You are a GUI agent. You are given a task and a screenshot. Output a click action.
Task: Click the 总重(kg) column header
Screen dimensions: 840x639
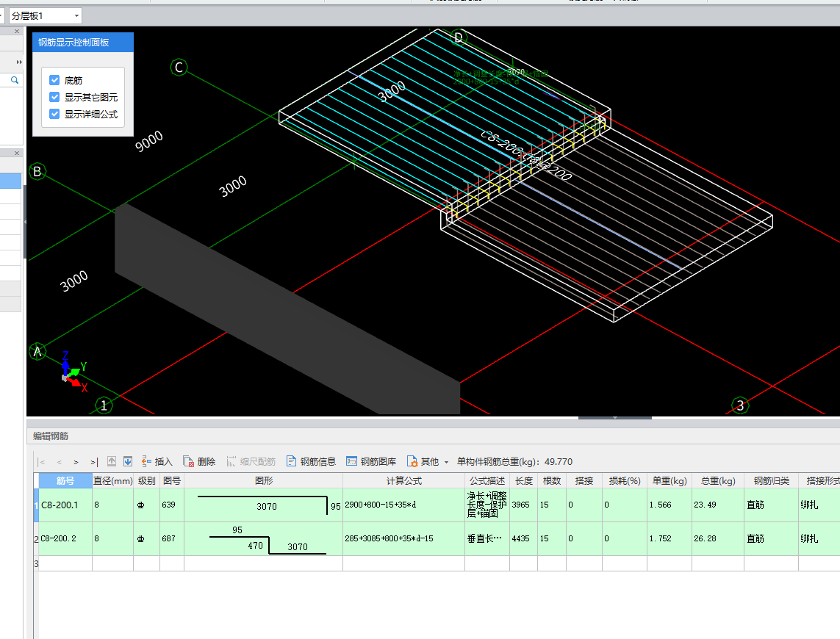click(x=718, y=481)
